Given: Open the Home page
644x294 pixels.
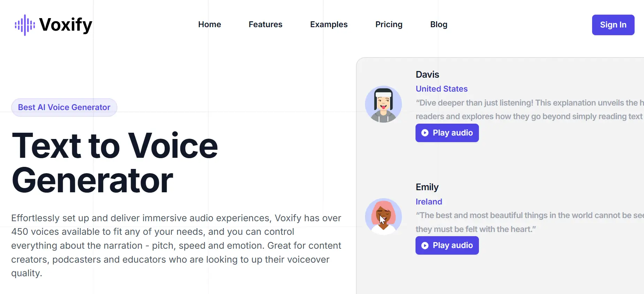Looking at the screenshot, I should click(209, 24).
